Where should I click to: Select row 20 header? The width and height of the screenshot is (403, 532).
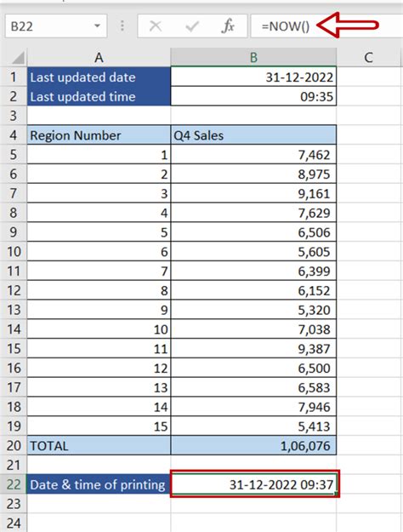tap(14, 445)
